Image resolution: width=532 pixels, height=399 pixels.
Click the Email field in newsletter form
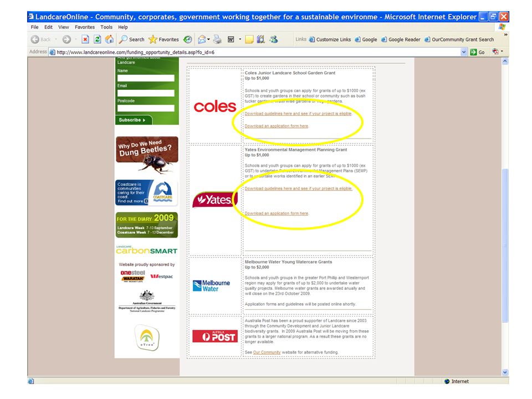tap(146, 93)
